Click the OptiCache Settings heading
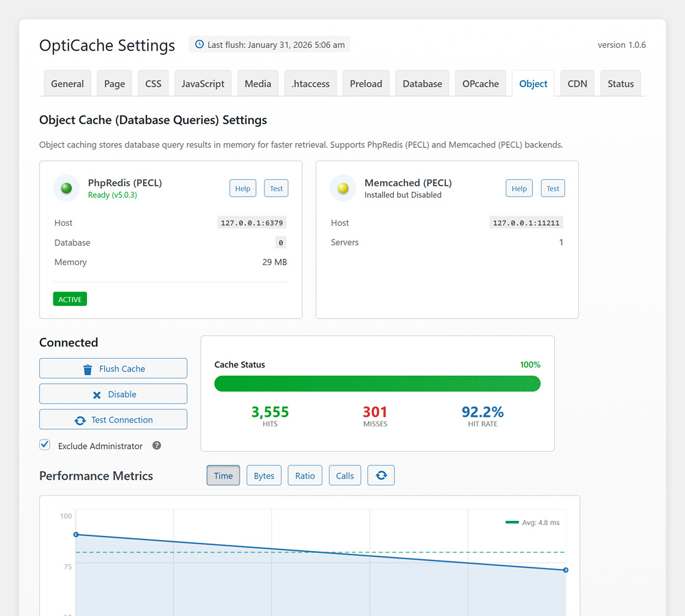The height and width of the screenshot is (616, 685). (x=107, y=45)
